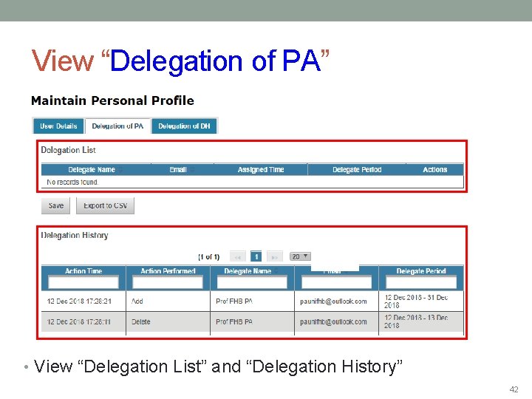Click Export to CSV button
This screenshot has width=532, height=399.
[x=105, y=205]
